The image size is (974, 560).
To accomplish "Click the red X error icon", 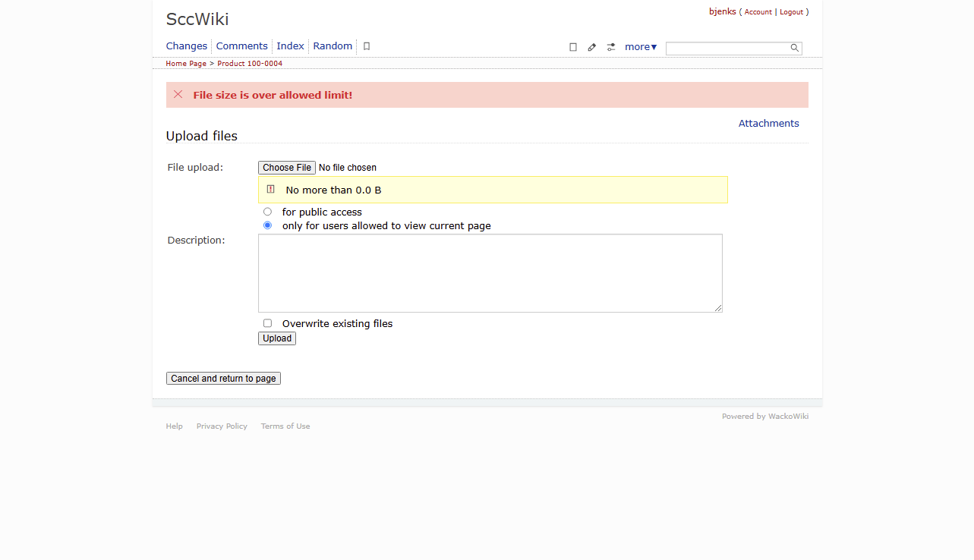I will coord(178,95).
